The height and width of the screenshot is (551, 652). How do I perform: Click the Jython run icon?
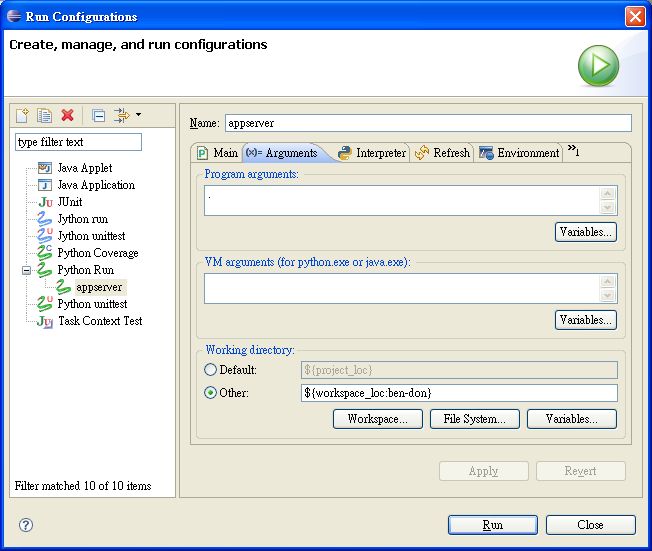(44, 219)
